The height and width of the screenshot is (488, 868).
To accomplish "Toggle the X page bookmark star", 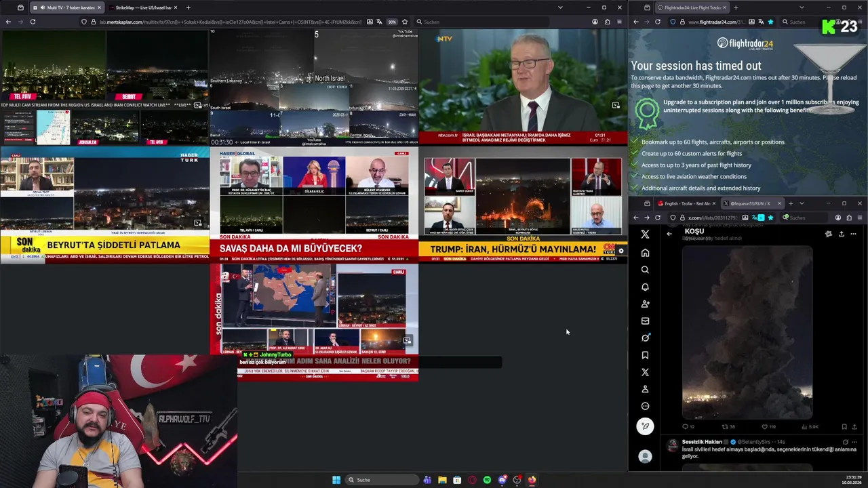I will tap(770, 218).
